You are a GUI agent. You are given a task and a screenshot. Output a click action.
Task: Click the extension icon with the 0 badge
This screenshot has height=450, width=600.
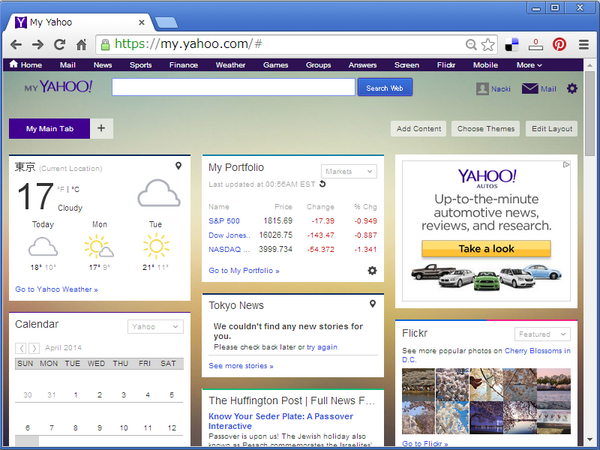[536, 45]
